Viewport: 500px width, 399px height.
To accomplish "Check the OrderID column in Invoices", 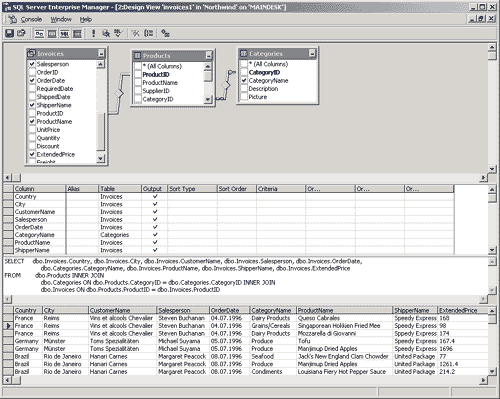I will pos(32,72).
